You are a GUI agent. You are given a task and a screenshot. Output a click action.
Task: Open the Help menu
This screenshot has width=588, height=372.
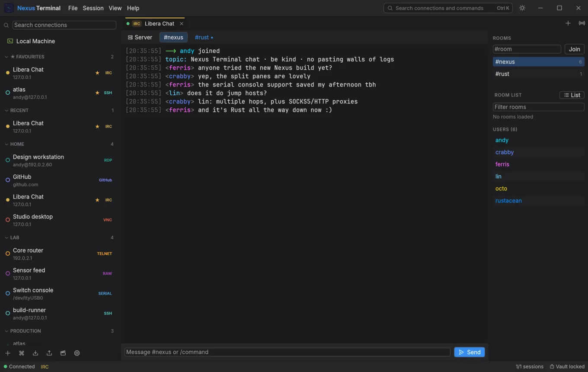pos(133,8)
